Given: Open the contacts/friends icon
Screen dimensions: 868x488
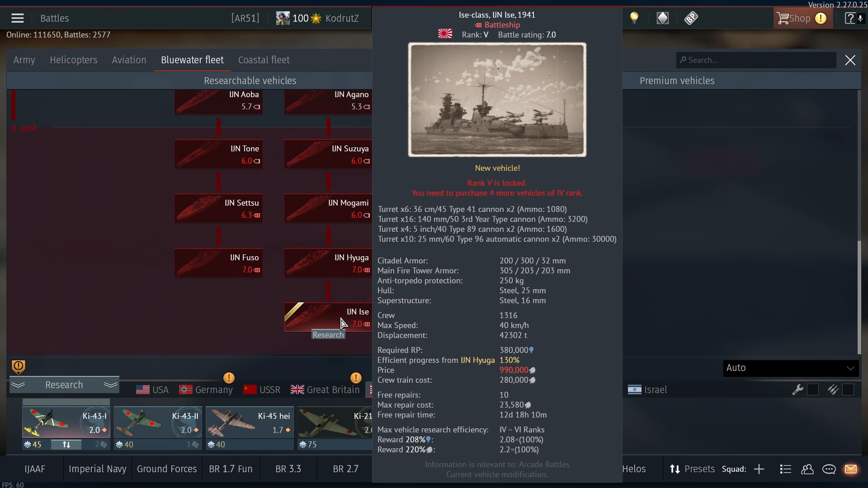Looking at the screenshot, I should coord(807,469).
